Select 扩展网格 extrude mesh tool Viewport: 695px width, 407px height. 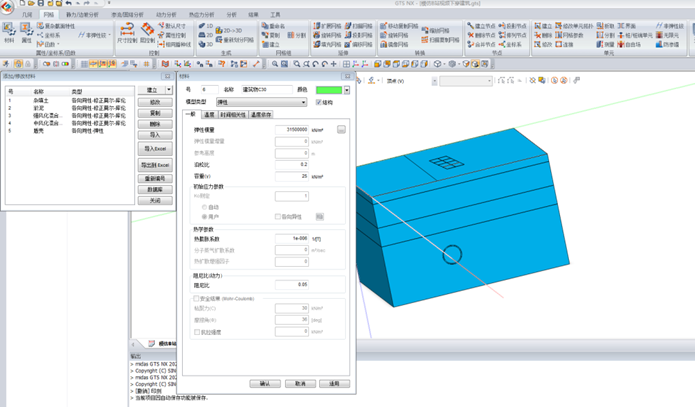click(x=327, y=26)
